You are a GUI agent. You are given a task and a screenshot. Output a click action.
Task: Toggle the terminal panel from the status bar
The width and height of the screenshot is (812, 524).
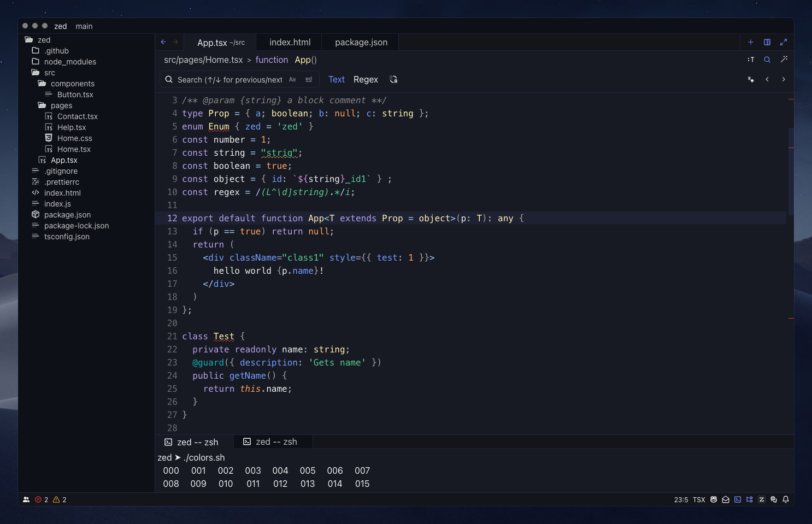point(738,499)
